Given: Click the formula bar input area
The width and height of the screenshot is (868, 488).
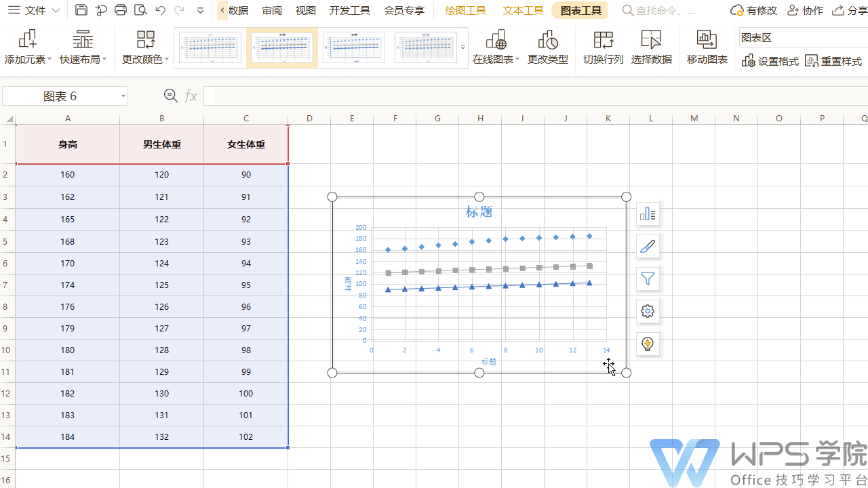Looking at the screenshot, I should tap(536, 96).
